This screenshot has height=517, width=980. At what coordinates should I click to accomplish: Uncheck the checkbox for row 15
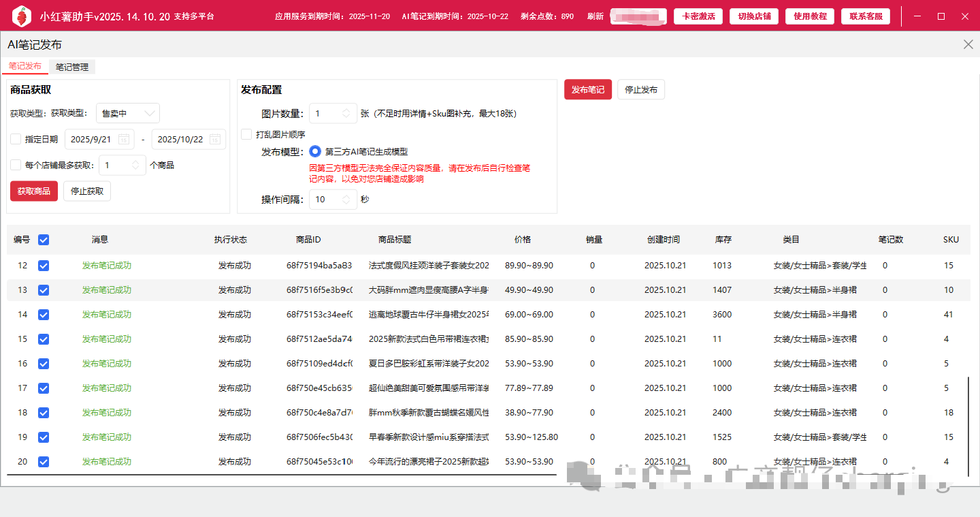[x=44, y=339]
